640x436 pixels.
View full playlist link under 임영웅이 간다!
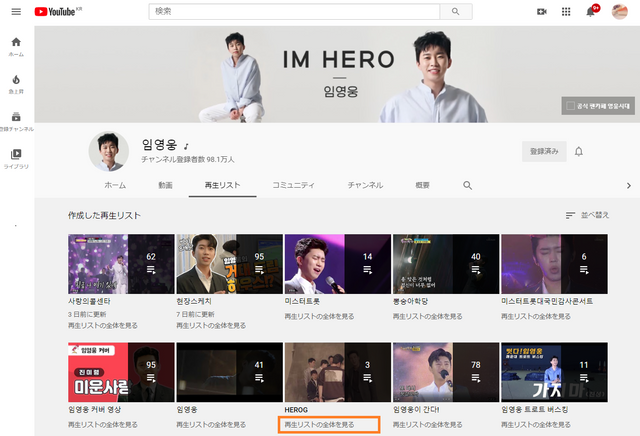(427, 425)
